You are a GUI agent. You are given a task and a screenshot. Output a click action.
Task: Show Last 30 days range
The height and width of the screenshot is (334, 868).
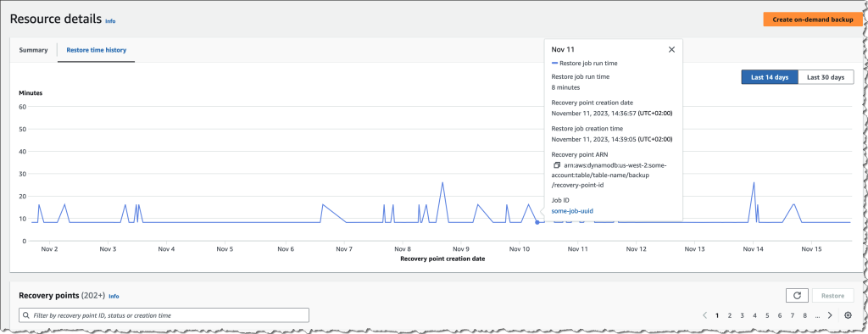click(826, 77)
